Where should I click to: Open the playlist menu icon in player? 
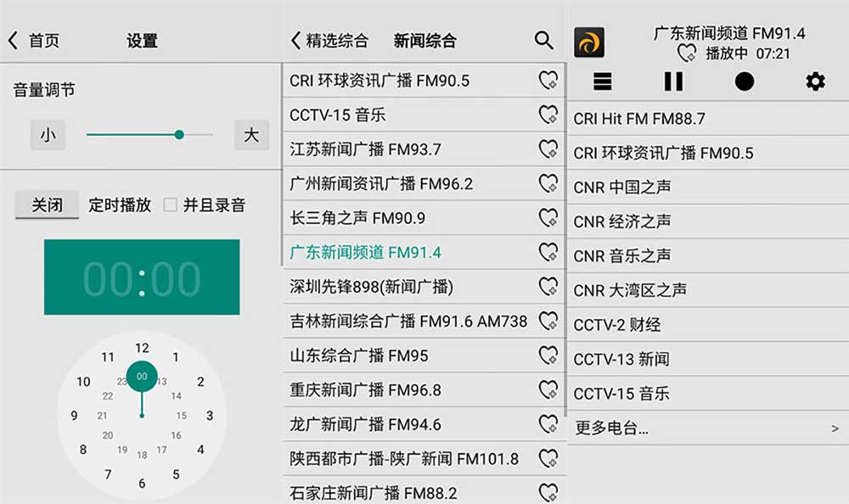pos(603,81)
